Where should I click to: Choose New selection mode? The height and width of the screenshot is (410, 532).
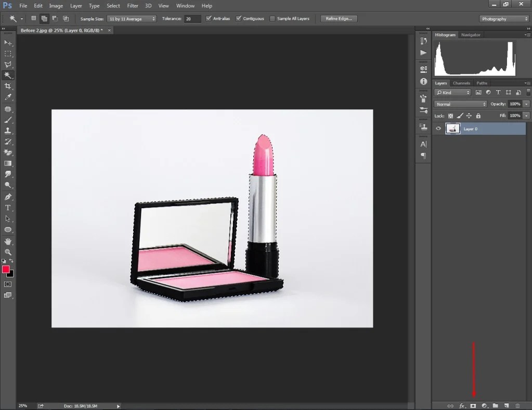[x=34, y=18]
